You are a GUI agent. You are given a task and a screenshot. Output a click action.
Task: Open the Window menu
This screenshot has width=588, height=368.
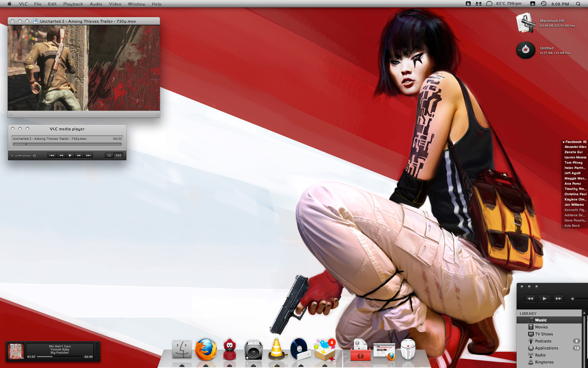pos(136,4)
